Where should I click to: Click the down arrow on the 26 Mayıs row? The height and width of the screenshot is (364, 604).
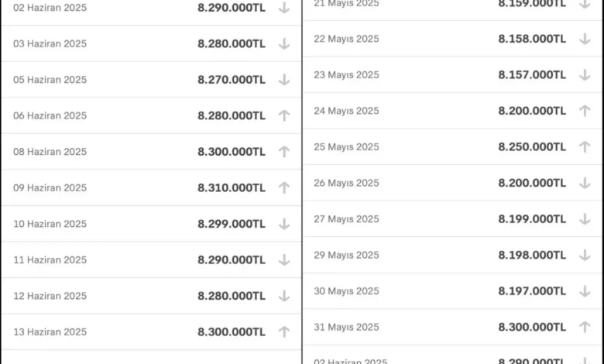click(585, 183)
